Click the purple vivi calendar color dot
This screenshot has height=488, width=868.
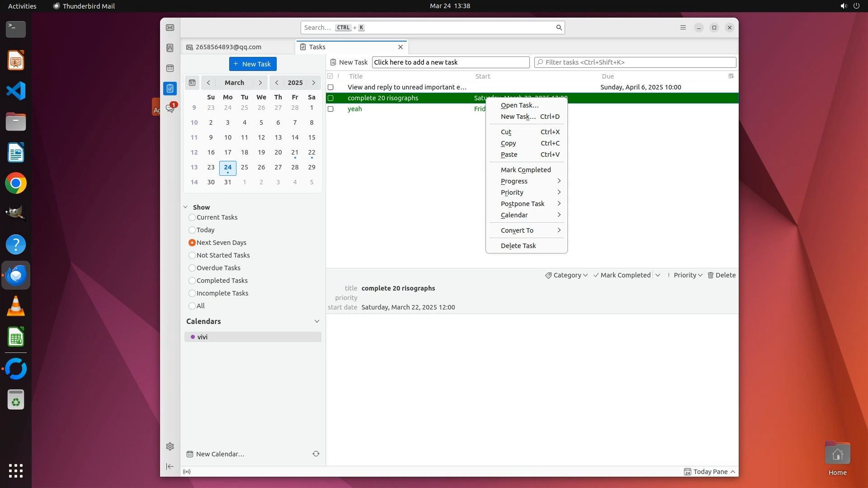click(193, 337)
